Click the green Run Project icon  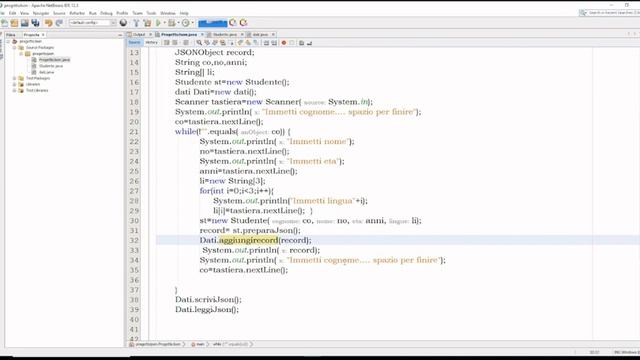pos(158,23)
